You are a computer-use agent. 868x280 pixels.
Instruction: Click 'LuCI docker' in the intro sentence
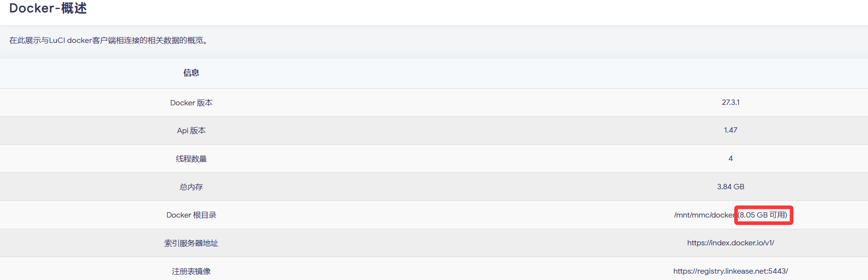tap(70, 40)
